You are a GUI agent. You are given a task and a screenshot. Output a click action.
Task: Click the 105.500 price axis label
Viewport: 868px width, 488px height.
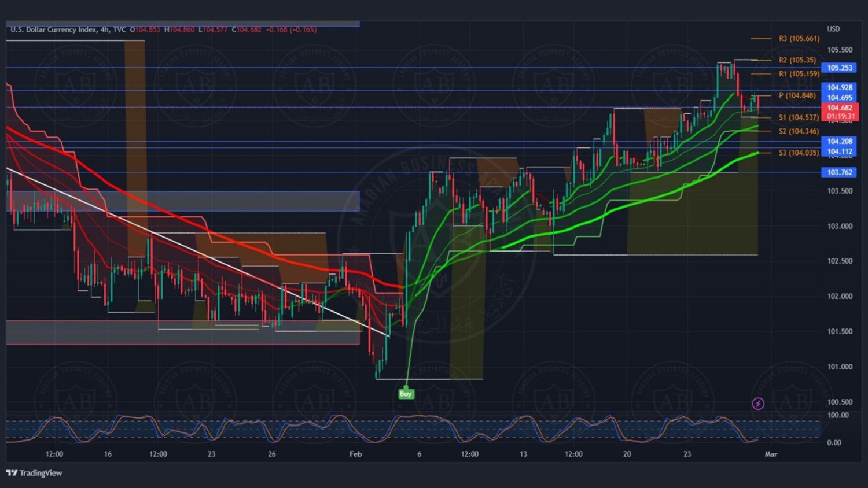tap(840, 50)
